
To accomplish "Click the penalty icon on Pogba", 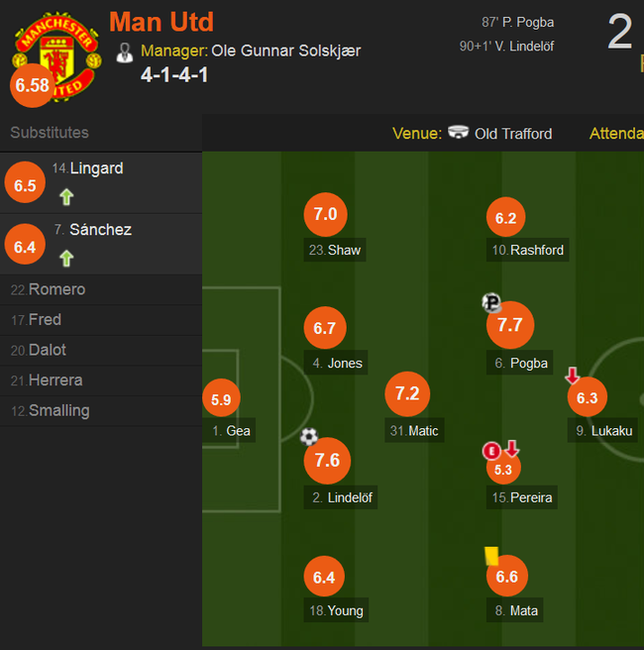I will 491,302.
